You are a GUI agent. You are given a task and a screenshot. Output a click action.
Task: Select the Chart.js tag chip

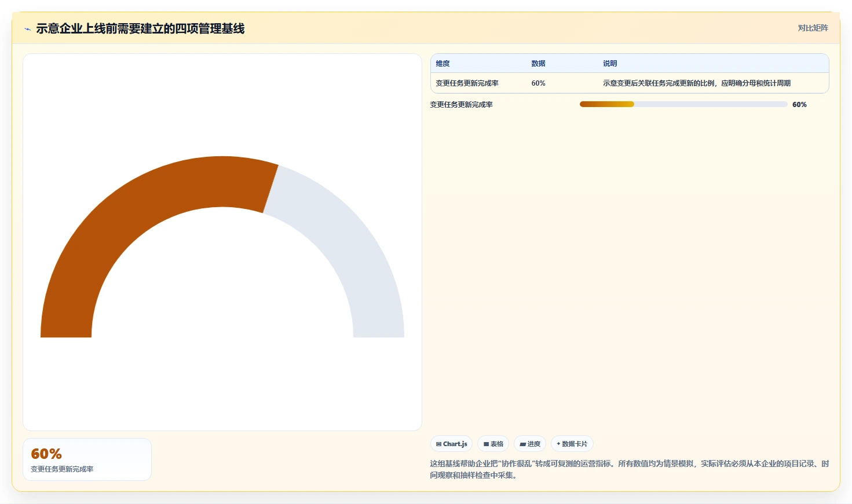pyautogui.click(x=451, y=444)
